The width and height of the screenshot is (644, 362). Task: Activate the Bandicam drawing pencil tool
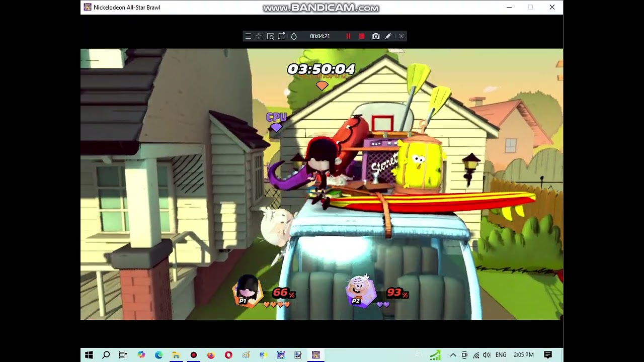pos(388,36)
